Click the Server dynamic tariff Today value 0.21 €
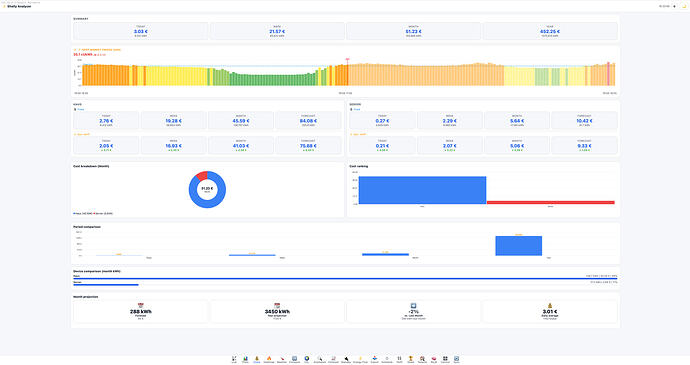Viewport: 690px width, 365px height. [x=382, y=146]
